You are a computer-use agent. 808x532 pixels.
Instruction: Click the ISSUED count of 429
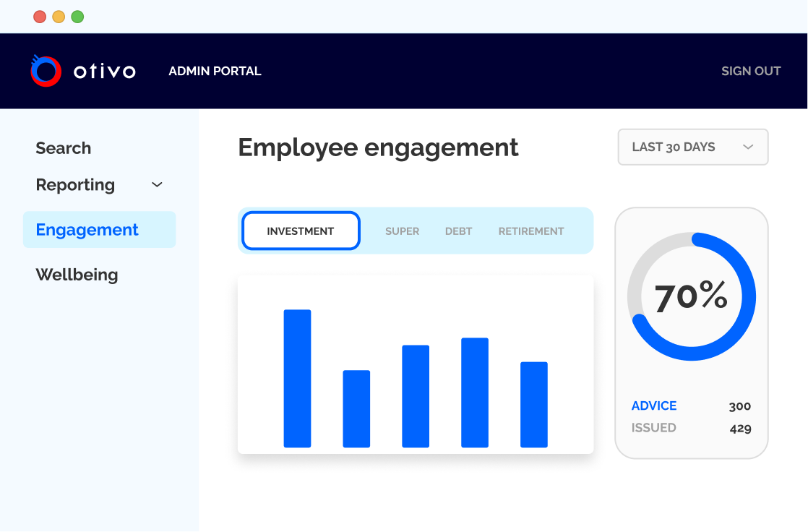739,428
